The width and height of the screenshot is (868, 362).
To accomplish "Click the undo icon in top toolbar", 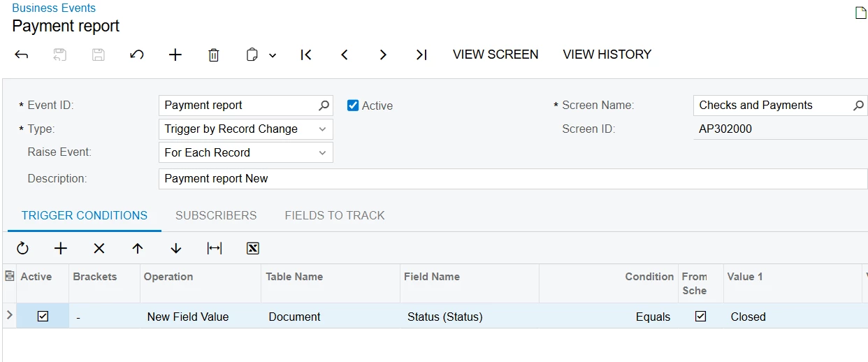I will click(x=137, y=55).
